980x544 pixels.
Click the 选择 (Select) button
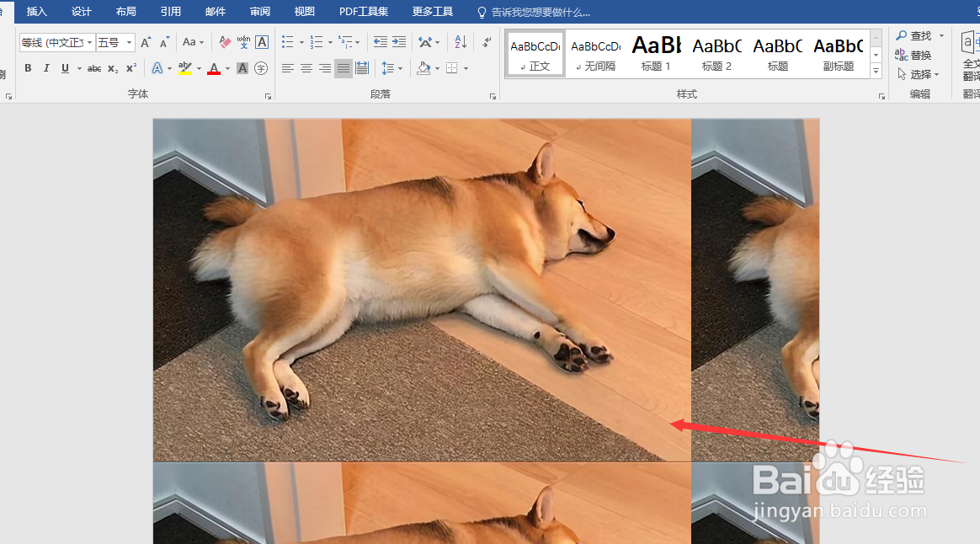(x=919, y=74)
